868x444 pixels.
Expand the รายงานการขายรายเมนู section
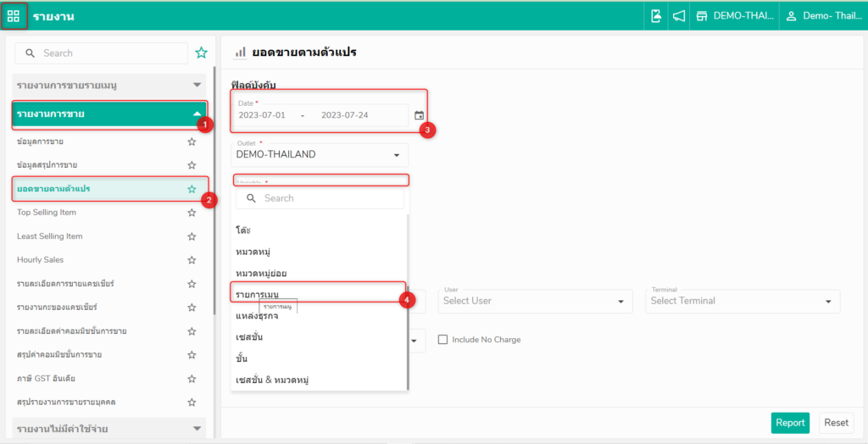pos(109,86)
